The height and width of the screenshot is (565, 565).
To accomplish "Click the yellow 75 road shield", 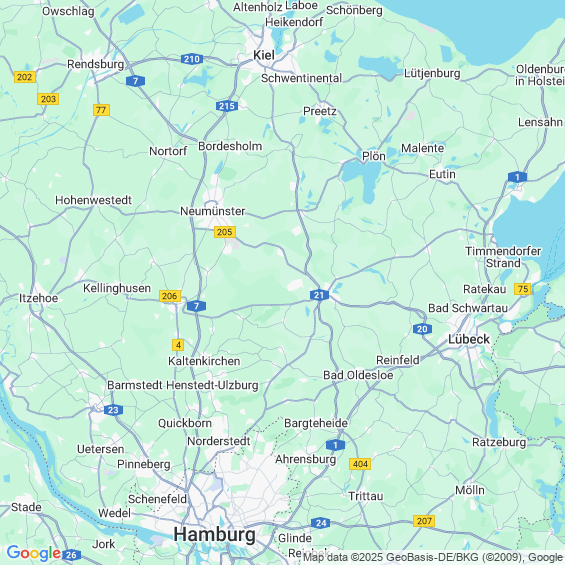I will coord(523,289).
